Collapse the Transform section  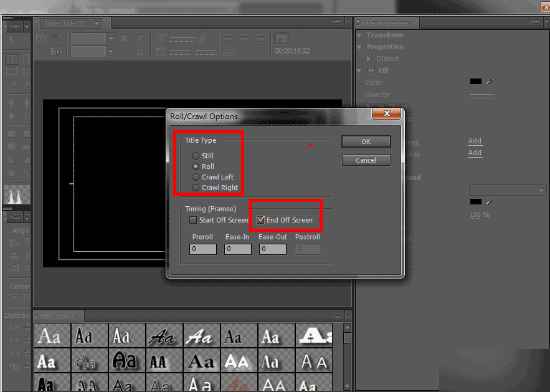pyautogui.click(x=359, y=35)
